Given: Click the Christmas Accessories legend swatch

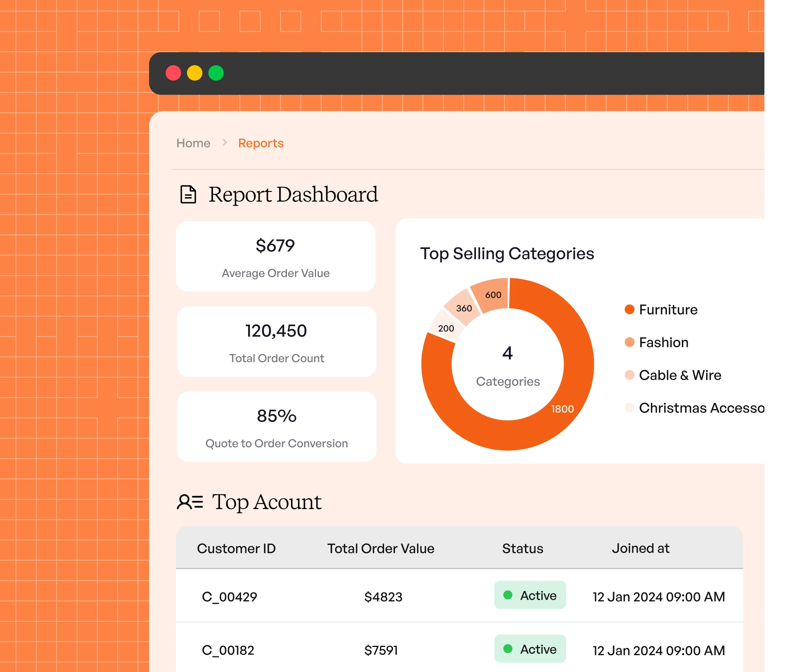Looking at the screenshot, I should click(x=630, y=408).
